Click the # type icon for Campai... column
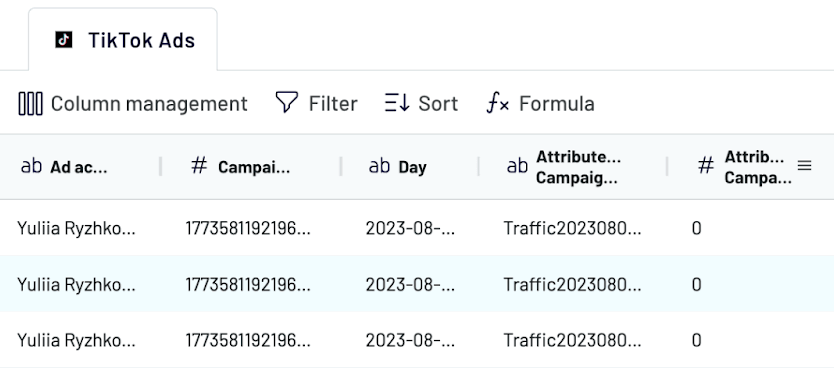This screenshot has width=834, height=368. pos(199,166)
